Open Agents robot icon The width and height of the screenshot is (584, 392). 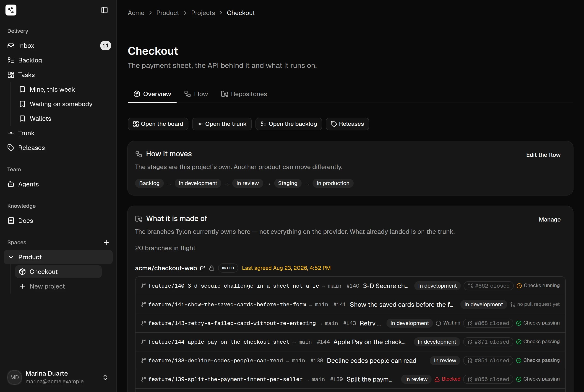click(x=11, y=184)
